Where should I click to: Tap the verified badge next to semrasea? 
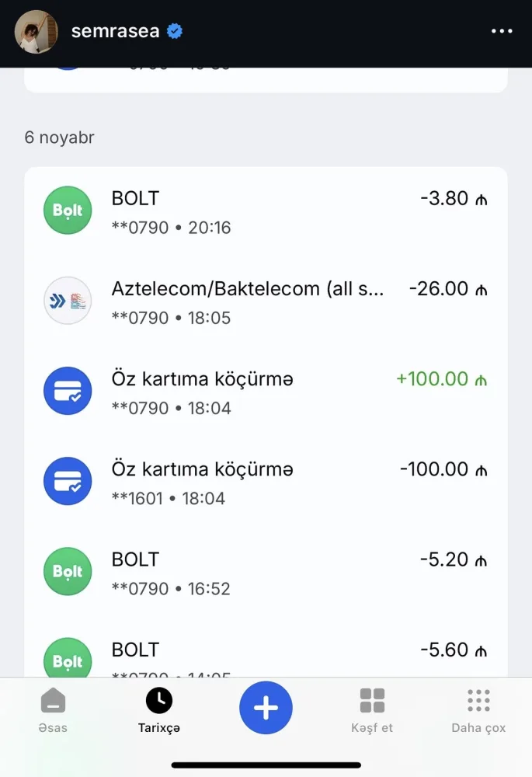click(176, 31)
